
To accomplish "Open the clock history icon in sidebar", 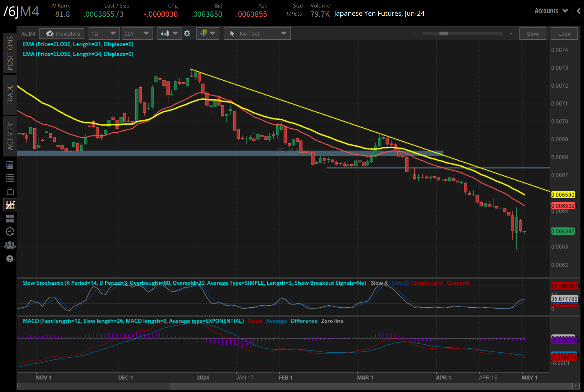I will [10, 231].
